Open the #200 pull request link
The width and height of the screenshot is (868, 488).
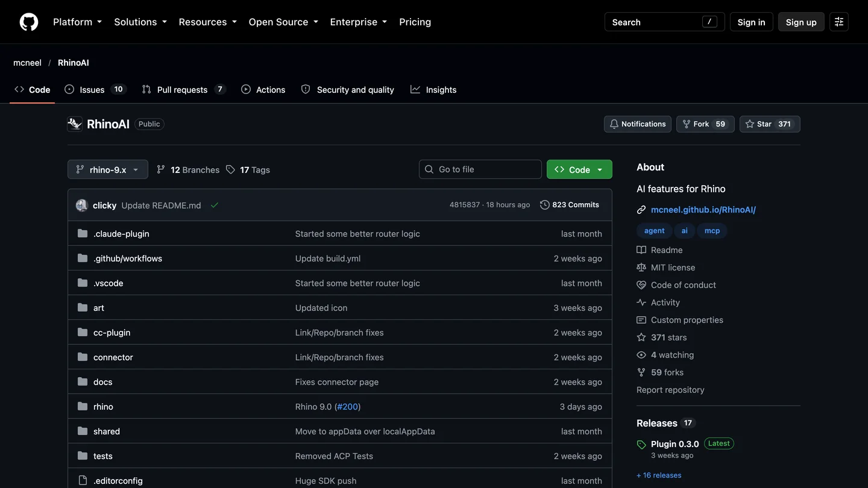(x=347, y=407)
